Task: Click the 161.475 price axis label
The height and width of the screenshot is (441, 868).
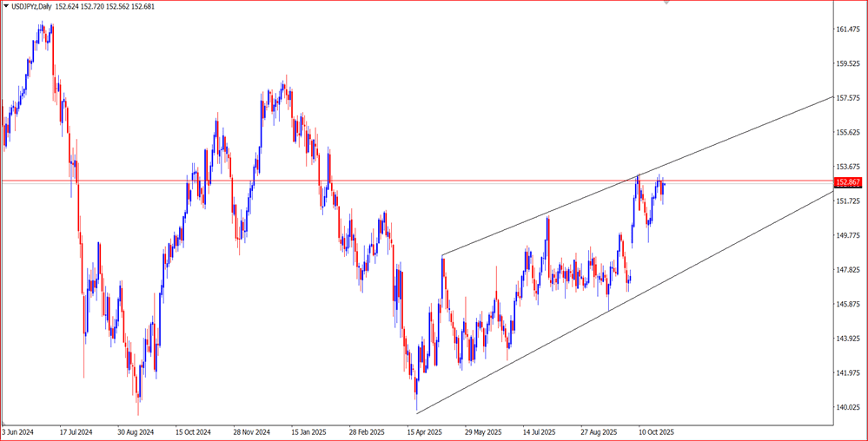Action: tap(847, 30)
